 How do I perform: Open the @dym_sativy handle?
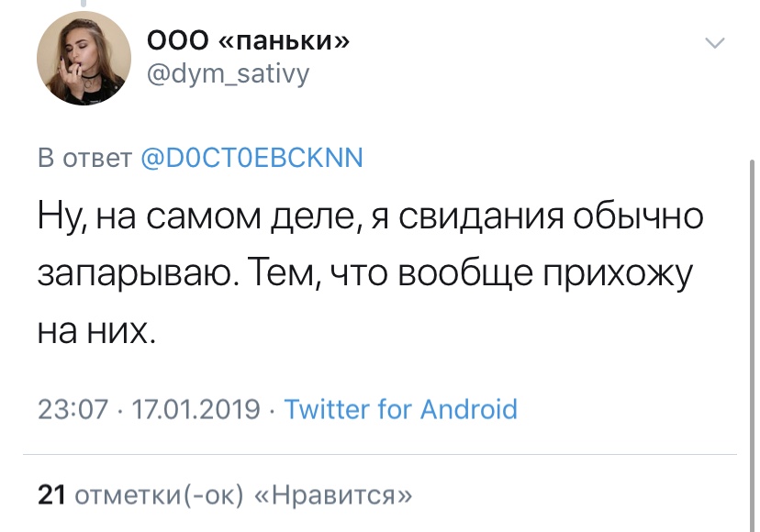click(228, 74)
